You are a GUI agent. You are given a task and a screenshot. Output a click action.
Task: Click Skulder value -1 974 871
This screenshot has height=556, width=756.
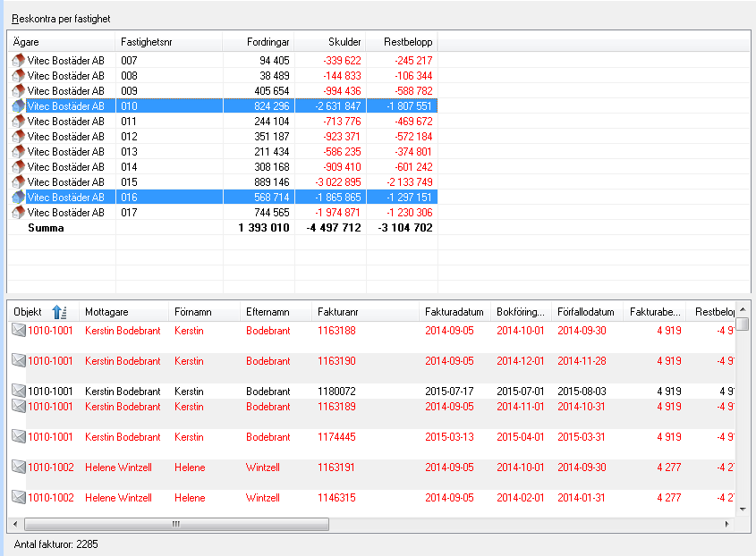337,212
